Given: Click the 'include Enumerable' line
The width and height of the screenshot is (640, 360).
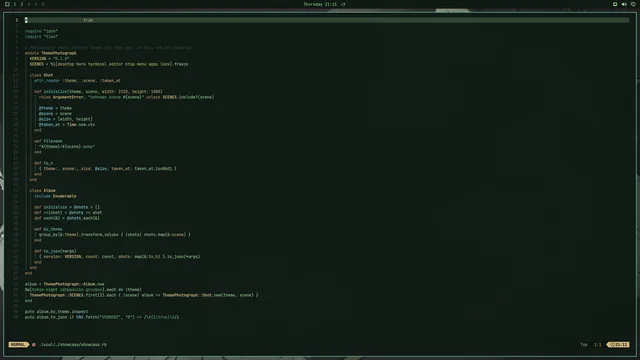Looking at the screenshot, I should click(x=55, y=196).
